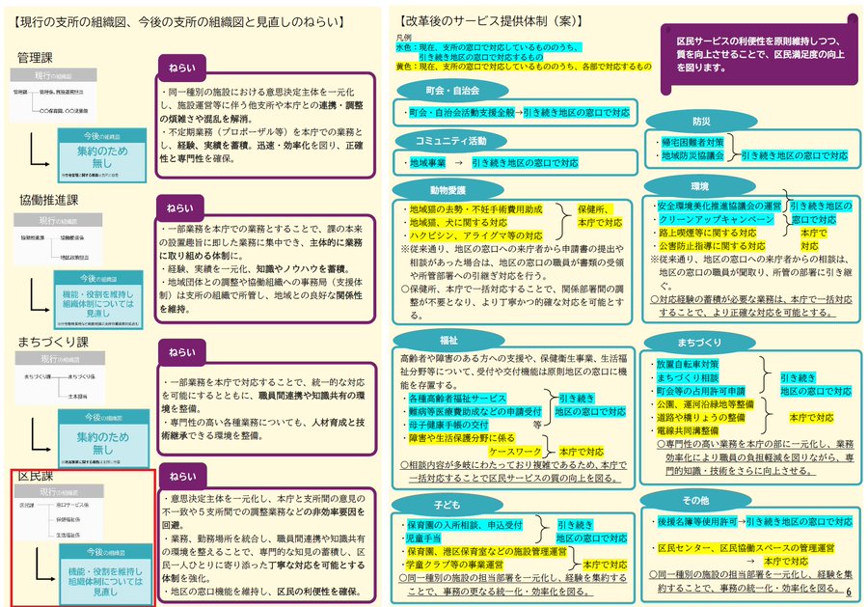Select the ねらい label beside 区民課
Screen dimensions: 868x607
[x=182, y=477]
